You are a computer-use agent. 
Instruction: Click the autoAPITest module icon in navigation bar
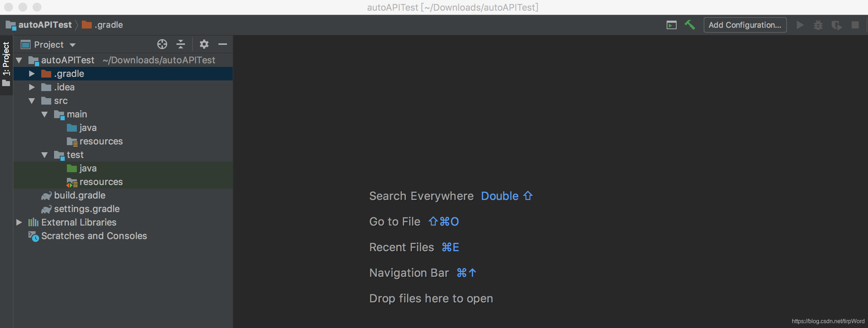[x=11, y=25]
